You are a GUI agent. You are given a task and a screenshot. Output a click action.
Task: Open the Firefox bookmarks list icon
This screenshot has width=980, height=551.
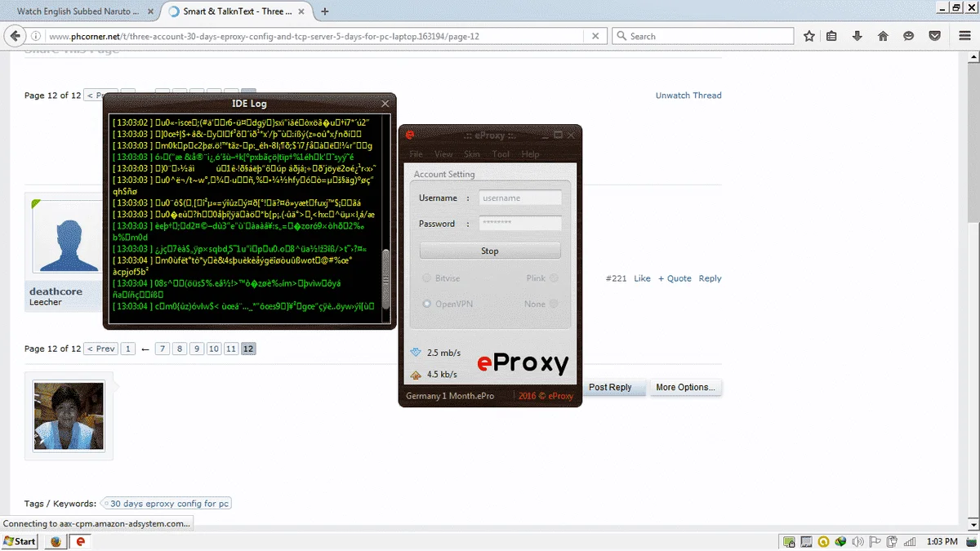[x=832, y=36]
